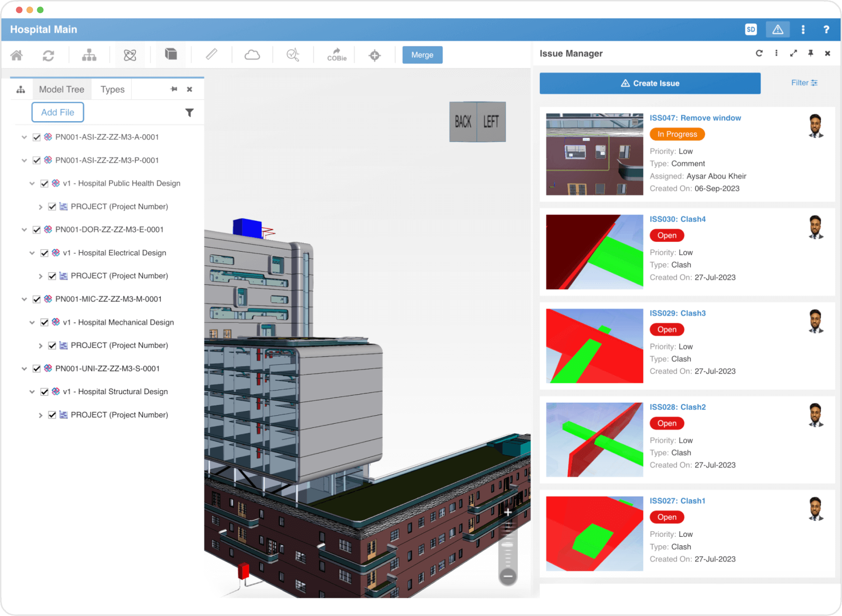Expand the Issue Manager panel to fullscreen
Image resolution: width=842 pixels, height=616 pixels.
(794, 53)
